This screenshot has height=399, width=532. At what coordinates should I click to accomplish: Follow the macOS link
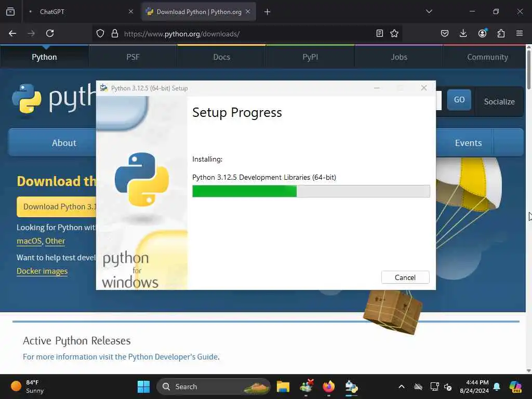point(29,241)
